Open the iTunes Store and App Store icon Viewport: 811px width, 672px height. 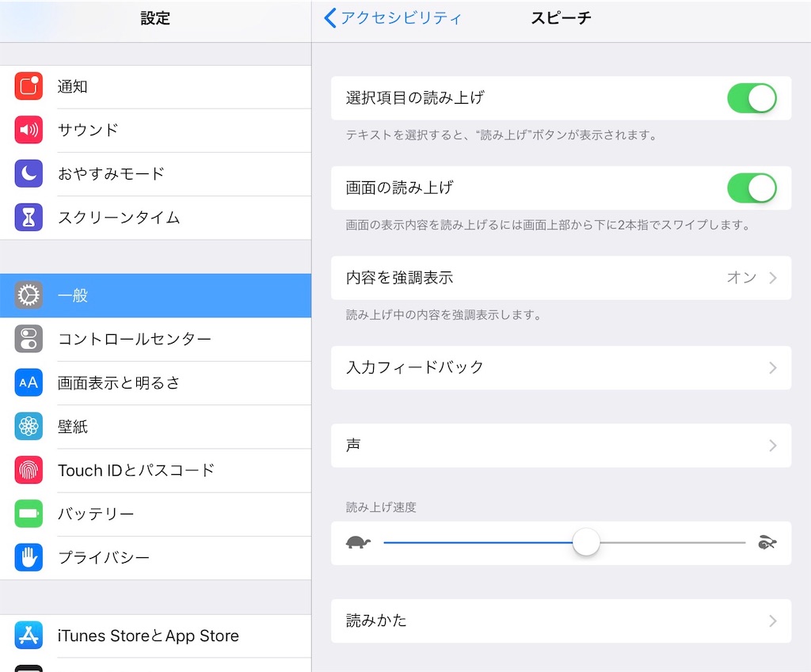point(29,636)
